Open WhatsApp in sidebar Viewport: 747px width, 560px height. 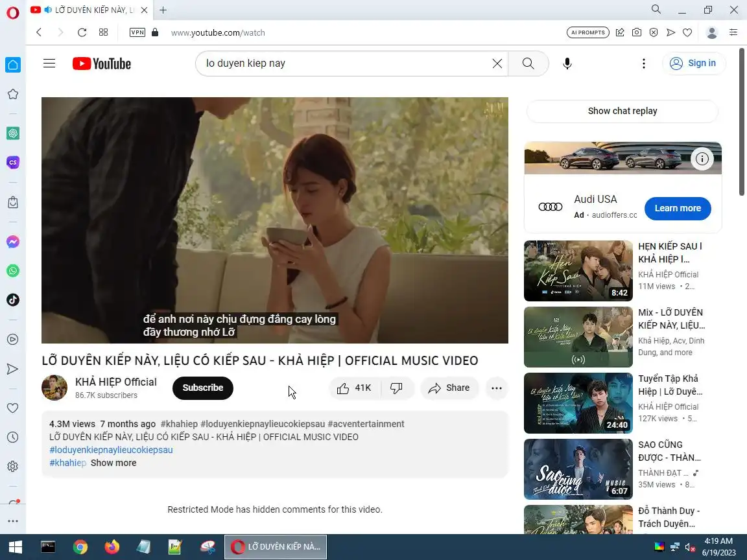pyautogui.click(x=13, y=271)
